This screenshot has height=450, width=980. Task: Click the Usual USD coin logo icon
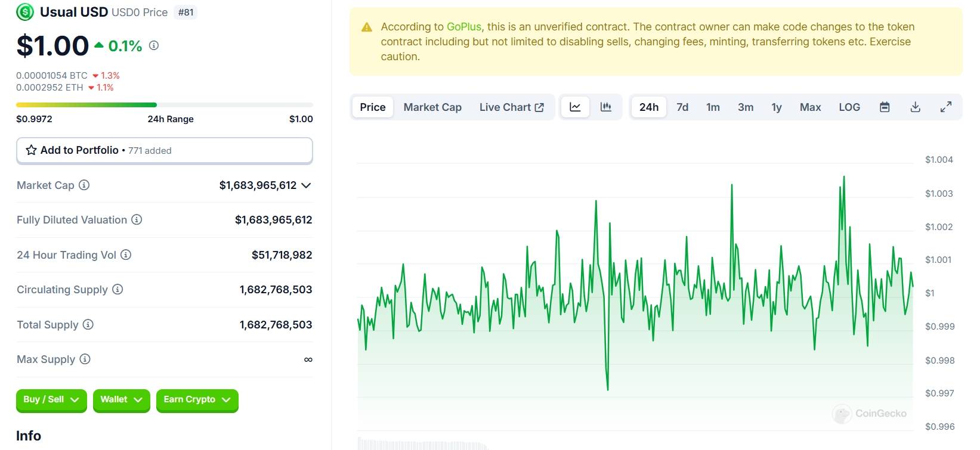(x=25, y=12)
